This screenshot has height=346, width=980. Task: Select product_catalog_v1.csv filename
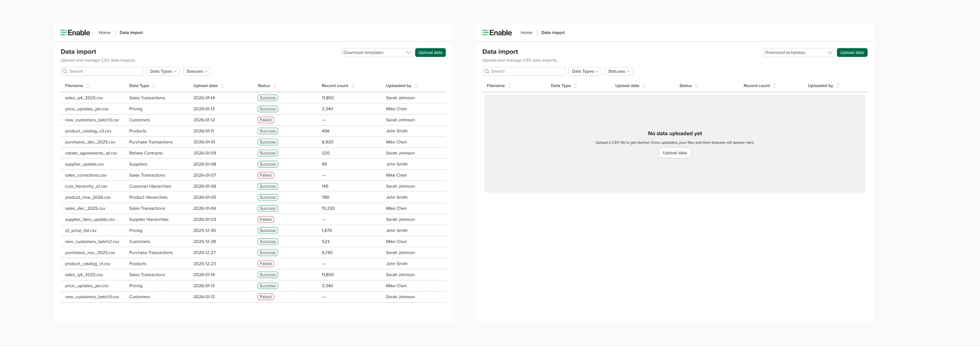88,264
